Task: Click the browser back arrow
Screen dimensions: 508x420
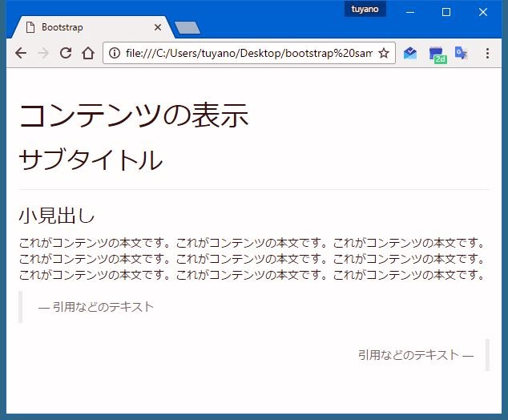Action: pyautogui.click(x=21, y=53)
